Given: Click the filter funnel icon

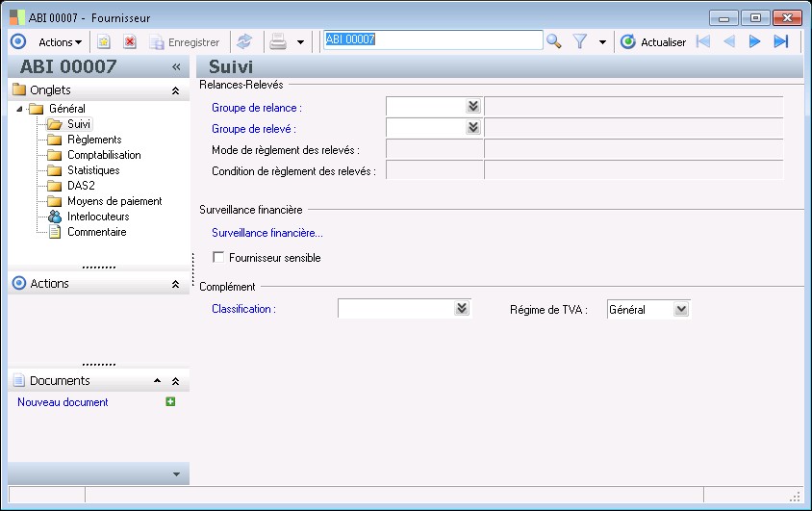Looking at the screenshot, I should pos(580,41).
